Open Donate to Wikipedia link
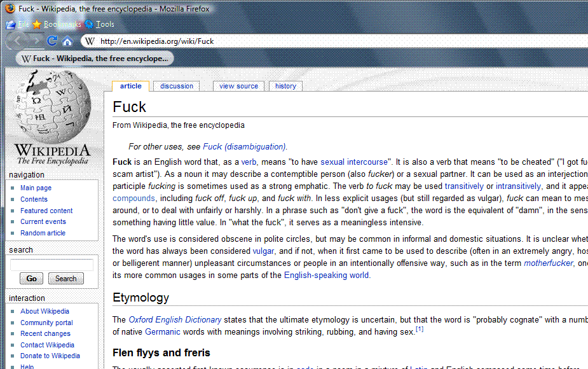This screenshot has width=588, height=369. click(x=50, y=356)
